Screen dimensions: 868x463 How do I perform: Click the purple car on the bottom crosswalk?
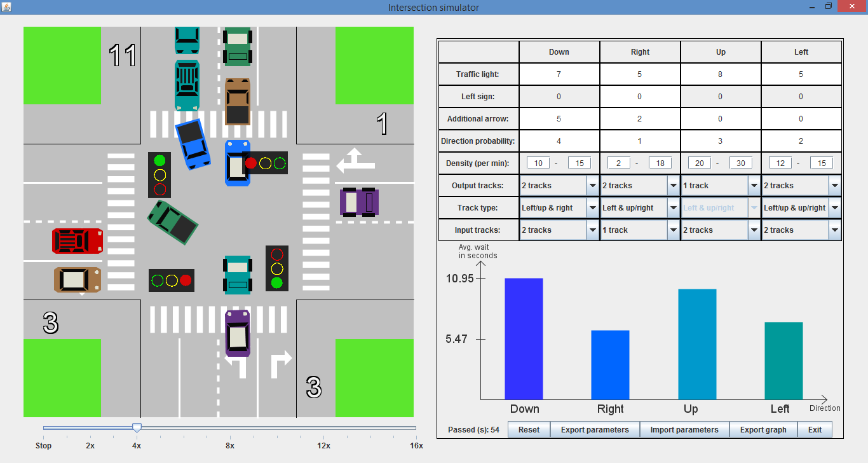[237, 334]
